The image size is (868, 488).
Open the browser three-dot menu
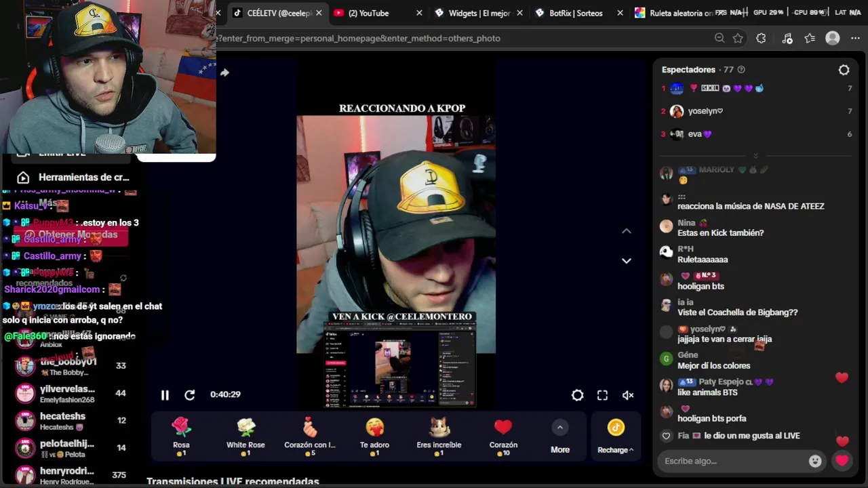[855, 38]
